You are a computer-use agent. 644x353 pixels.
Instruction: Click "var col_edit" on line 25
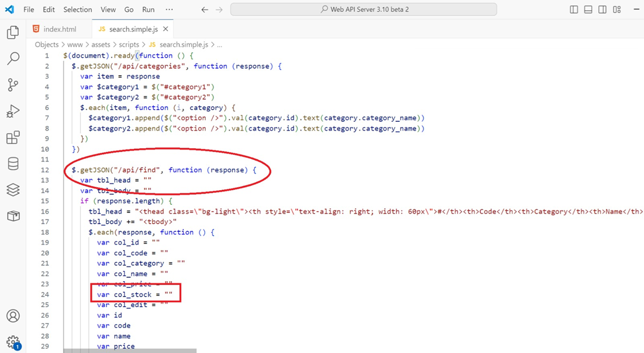coord(122,305)
